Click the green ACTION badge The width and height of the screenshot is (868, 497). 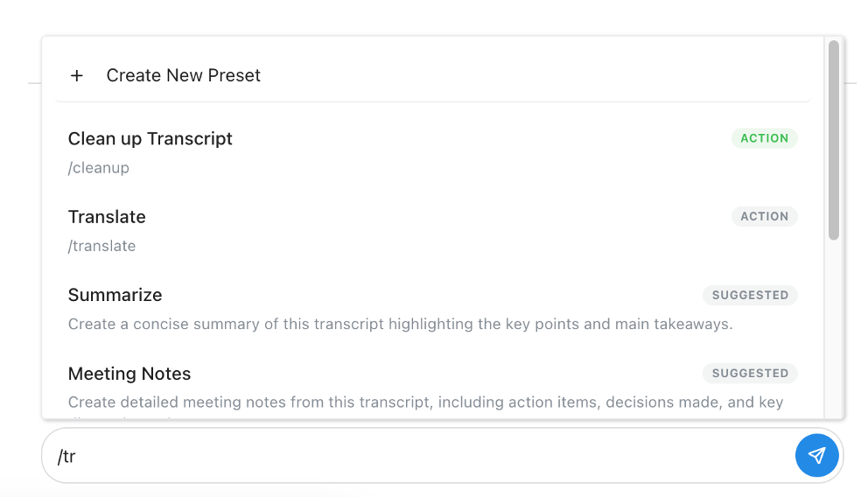764,138
